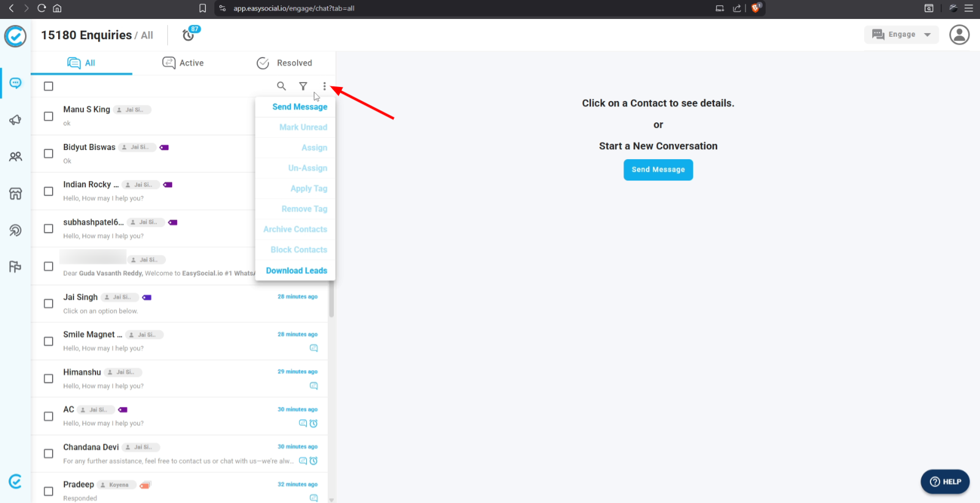The image size is (980, 503).
Task: Check the select-all checkbox above the chat list
Action: point(48,86)
